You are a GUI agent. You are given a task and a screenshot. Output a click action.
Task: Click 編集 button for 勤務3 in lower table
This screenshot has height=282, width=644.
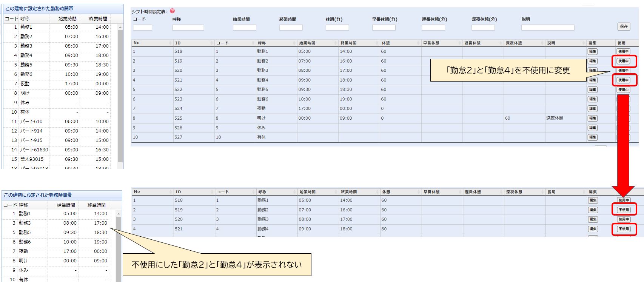[x=593, y=219]
